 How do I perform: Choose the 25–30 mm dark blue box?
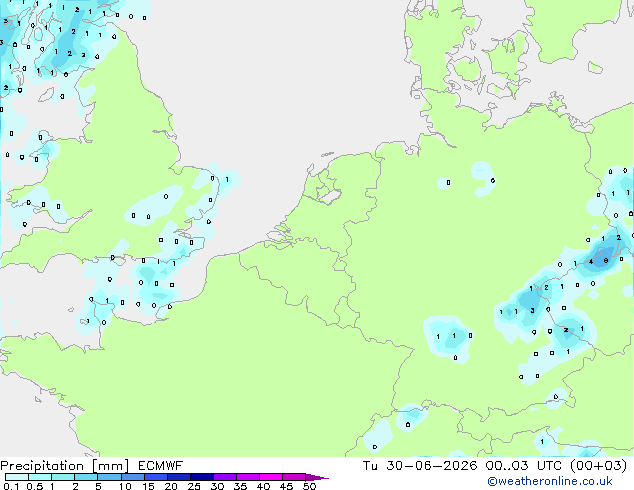pos(202,477)
